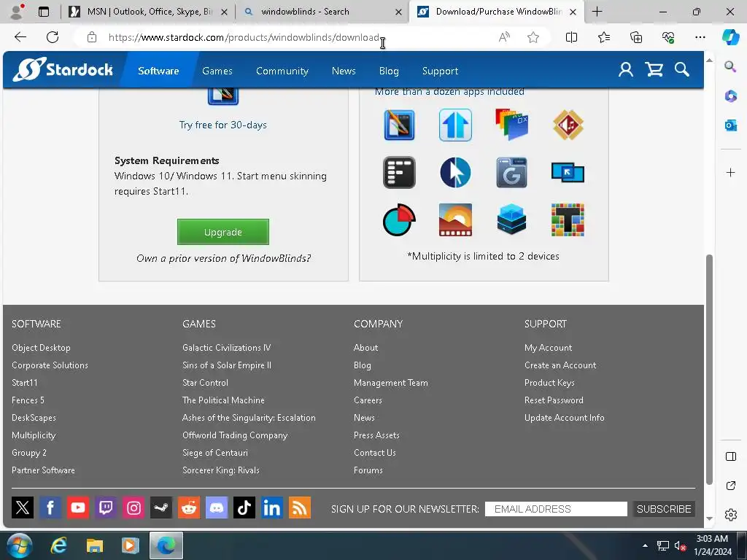Refresh the page
Viewport: 747px width, 560px height.
[53, 37]
